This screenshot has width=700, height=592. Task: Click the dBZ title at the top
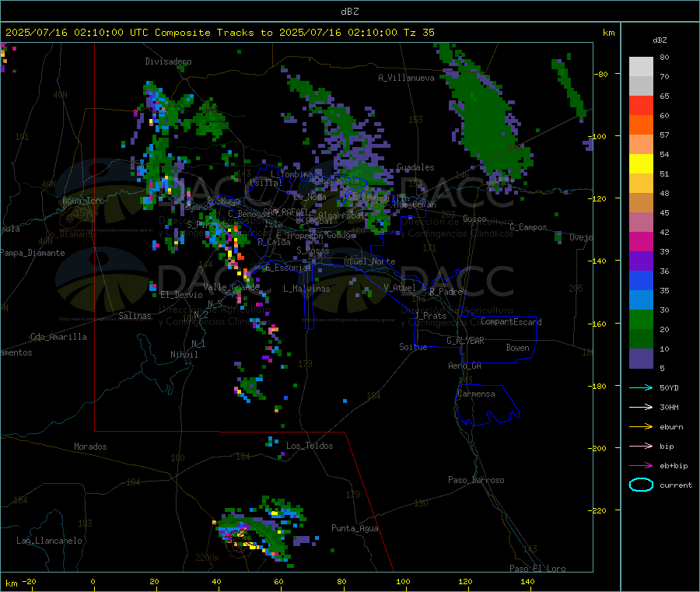pyautogui.click(x=349, y=12)
